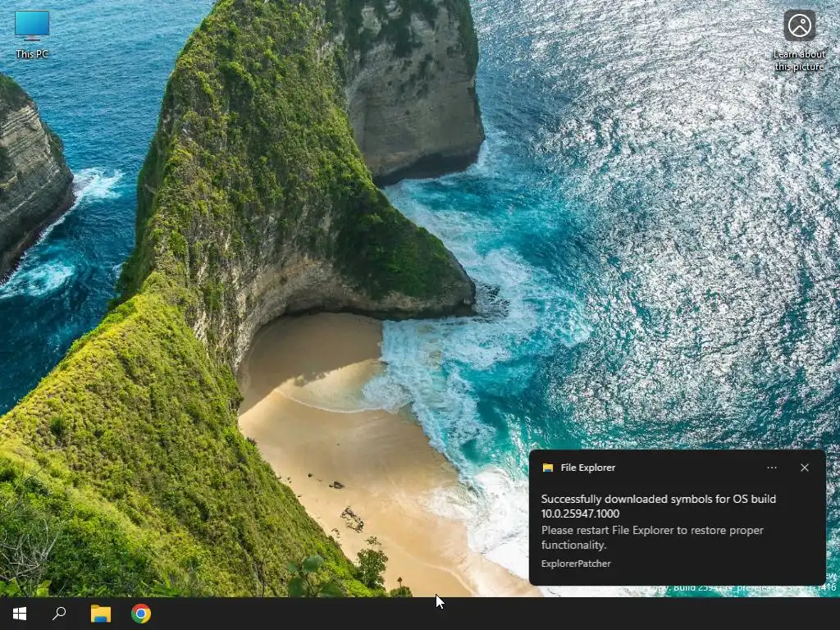
Task: Open the taskbar search icon
Action: point(59,614)
